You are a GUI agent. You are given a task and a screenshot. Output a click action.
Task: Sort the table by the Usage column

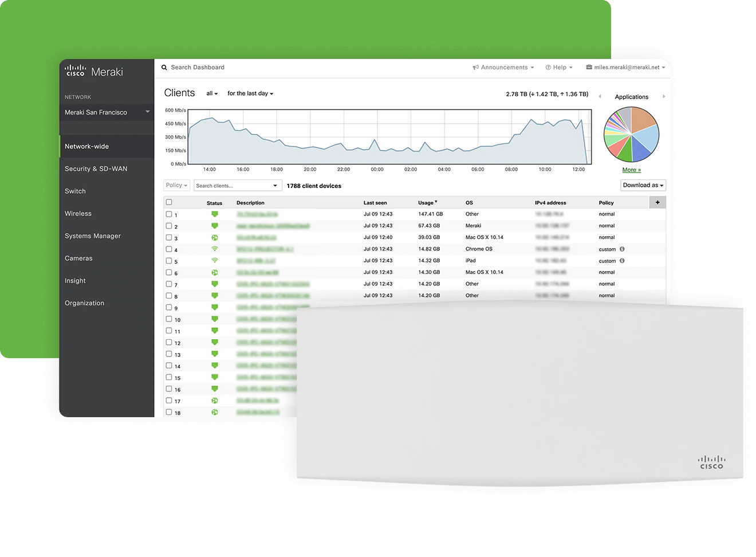(x=427, y=202)
